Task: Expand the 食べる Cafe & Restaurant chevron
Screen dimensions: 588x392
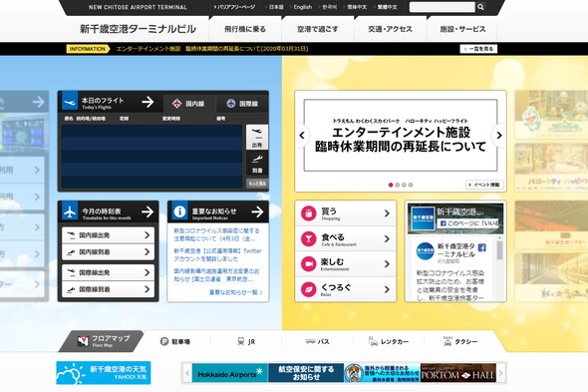Action: (387, 238)
